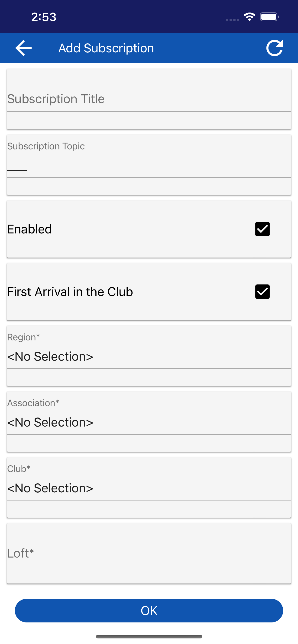Tap the Wi-Fi status icon
298x644 pixels.
(249, 17)
